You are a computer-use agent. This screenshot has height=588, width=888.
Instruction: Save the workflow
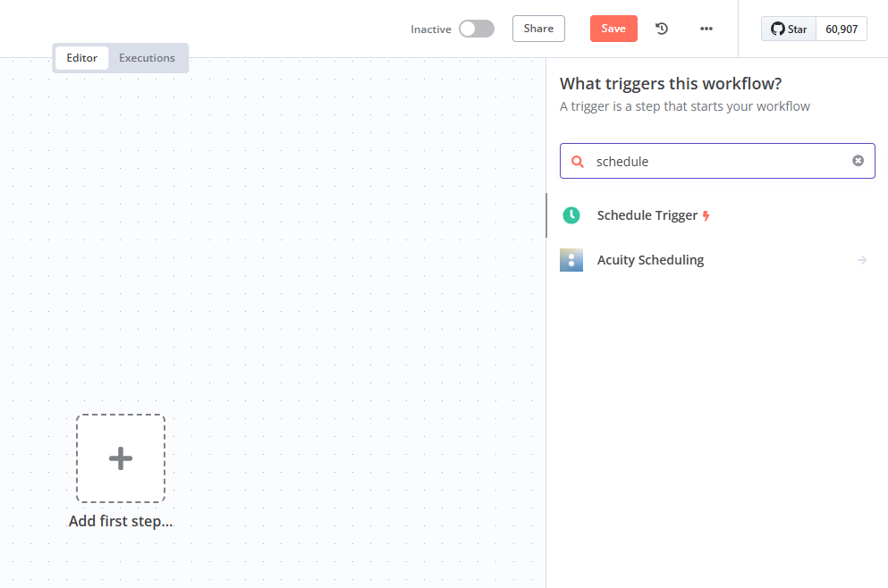click(613, 28)
